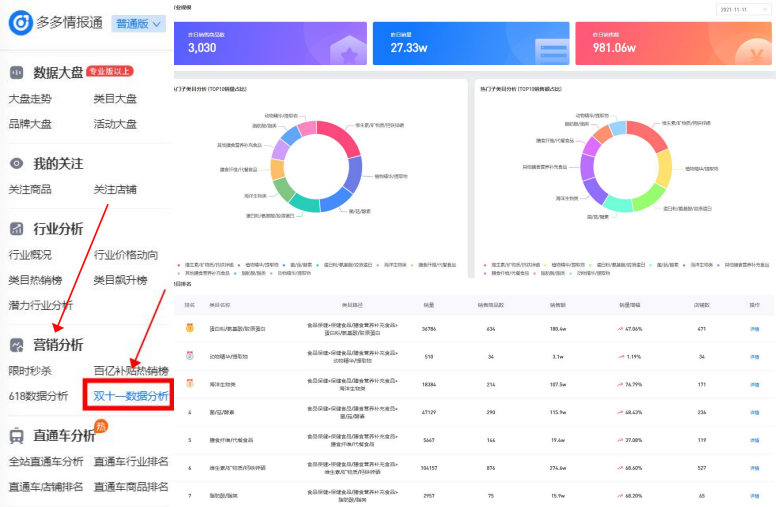Click the 数据大盘 section icon
The width and height of the screenshot is (776, 507).
16,73
